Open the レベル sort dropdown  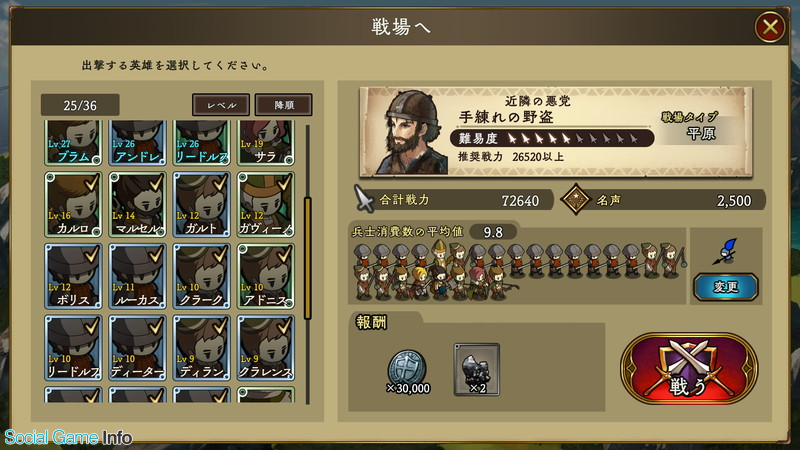point(221,105)
